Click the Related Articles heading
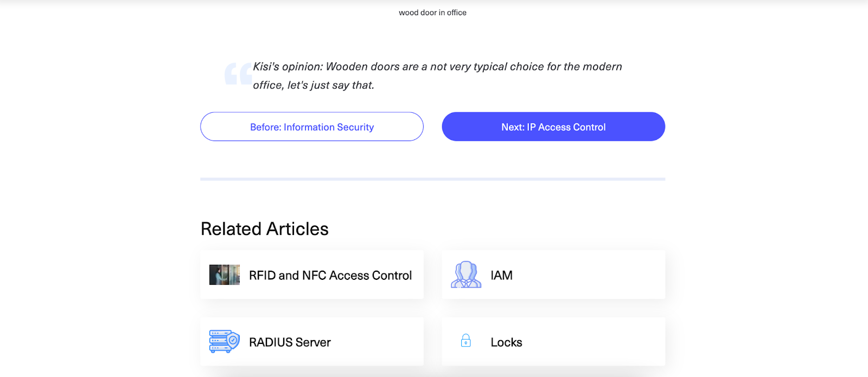Screen dimensions: 868x377 (x=265, y=229)
